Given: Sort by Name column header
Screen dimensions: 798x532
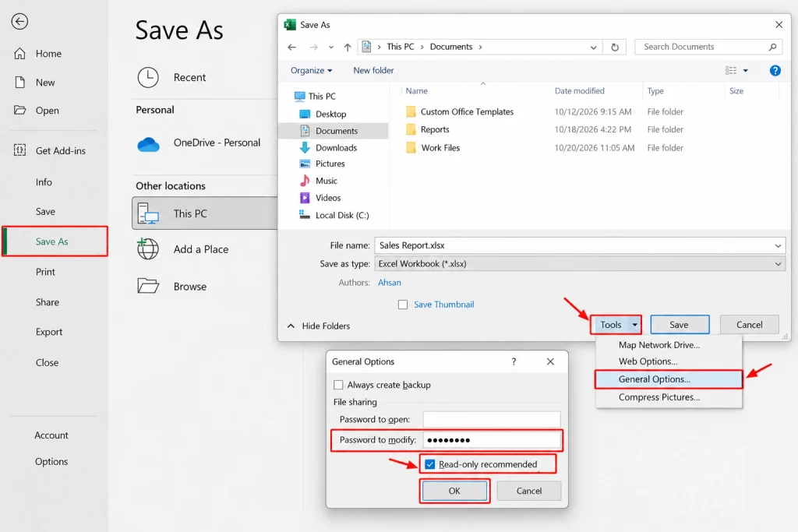Looking at the screenshot, I should pyautogui.click(x=417, y=91).
